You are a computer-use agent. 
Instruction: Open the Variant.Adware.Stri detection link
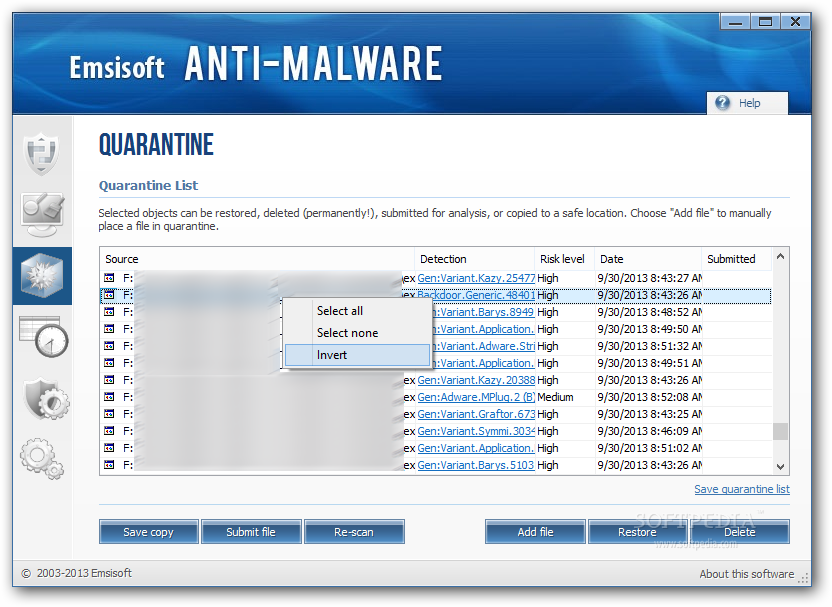coord(483,346)
